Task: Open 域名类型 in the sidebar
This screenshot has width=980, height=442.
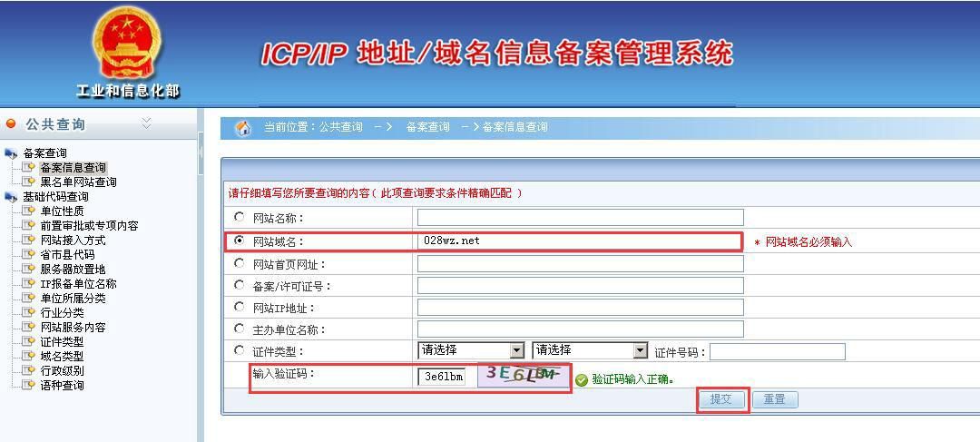Action: click(62, 357)
